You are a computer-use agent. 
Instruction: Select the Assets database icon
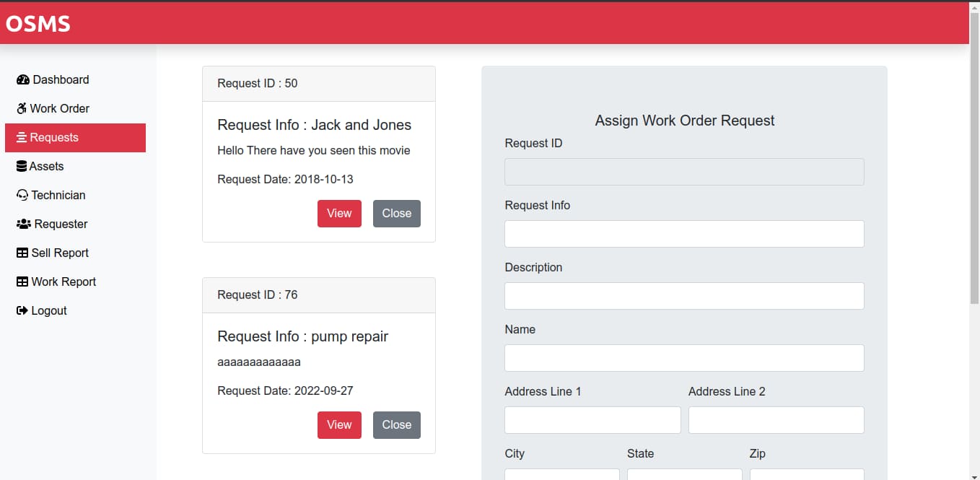pyautogui.click(x=22, y=166)
